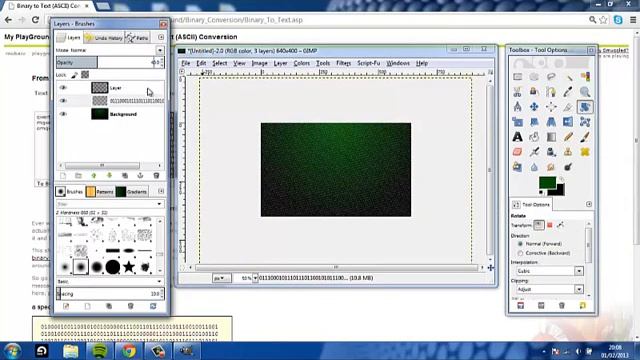Delete the brush in Brushes panel

coord(131,306)
